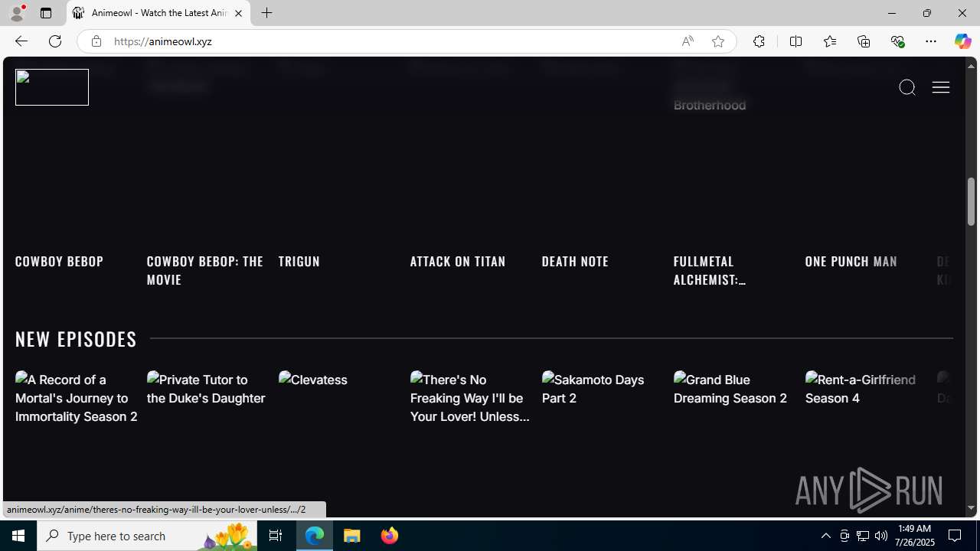Open Attack on Titan title

(458, 261)
